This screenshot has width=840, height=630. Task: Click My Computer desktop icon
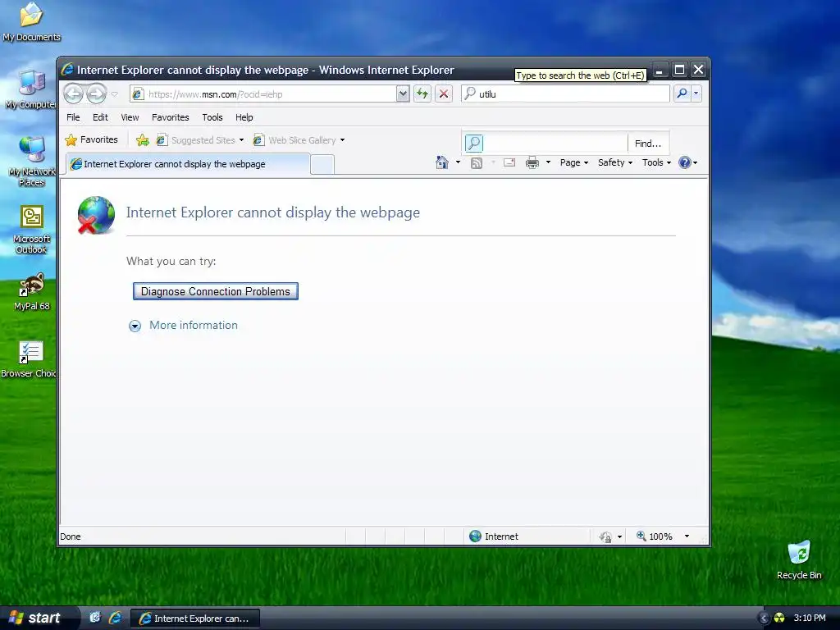click(x=30, y=89)
